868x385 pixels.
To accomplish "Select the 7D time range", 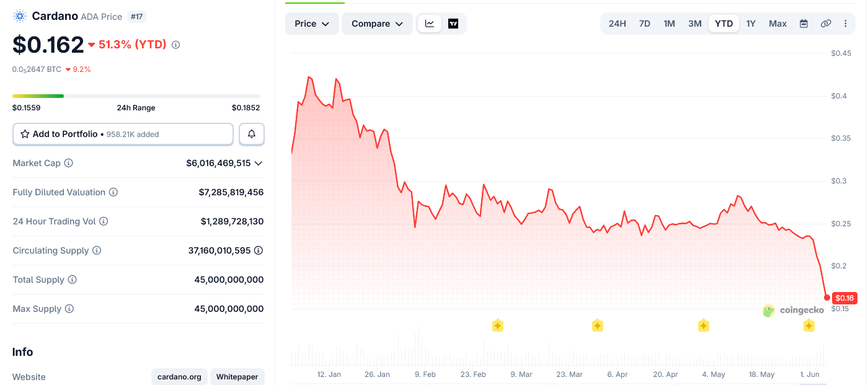I will (645, 24).
